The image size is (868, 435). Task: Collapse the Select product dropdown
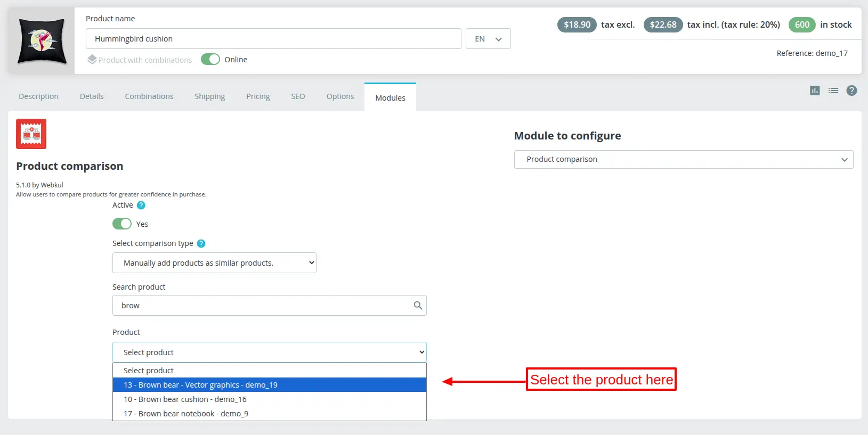point(270,352)
